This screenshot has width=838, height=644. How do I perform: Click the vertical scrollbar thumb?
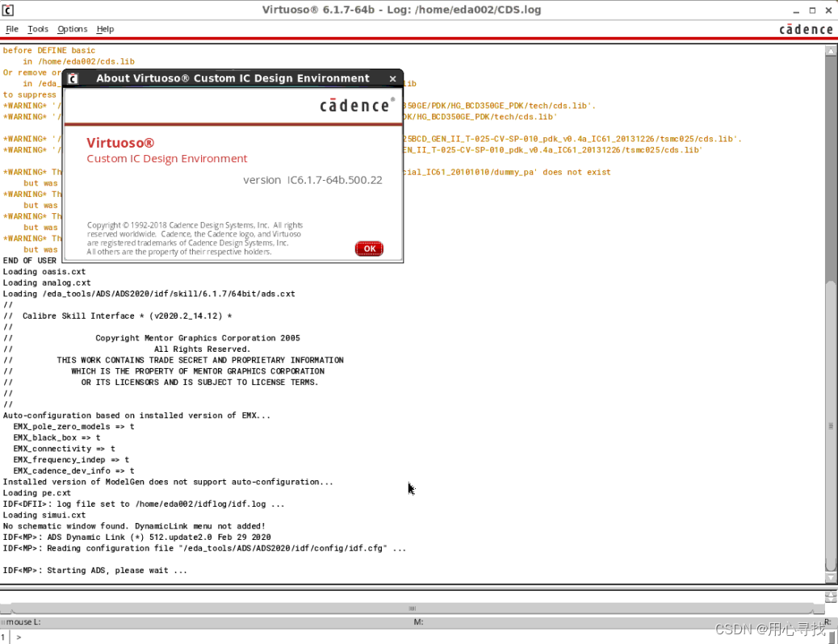(x=831, y=426)
